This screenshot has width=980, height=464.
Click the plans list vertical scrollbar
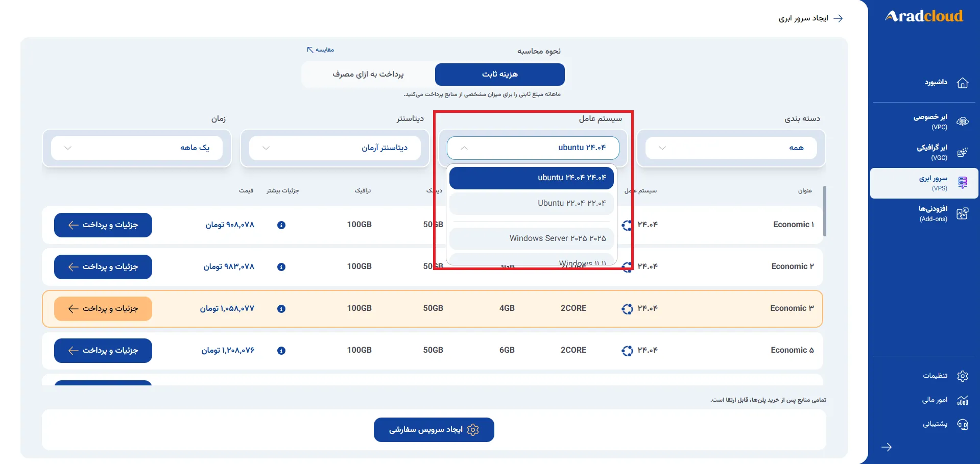[x=825, y=211]
